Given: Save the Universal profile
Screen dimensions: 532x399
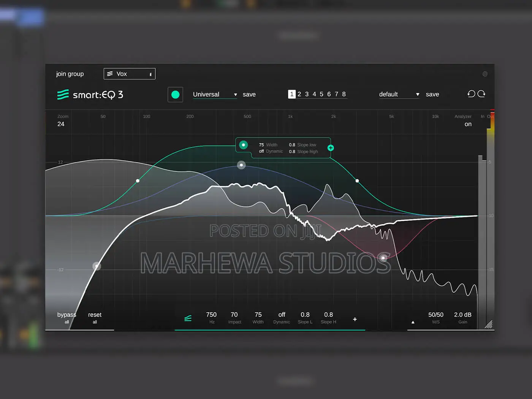Looking at the screenshot, I should tap(249, 94).
